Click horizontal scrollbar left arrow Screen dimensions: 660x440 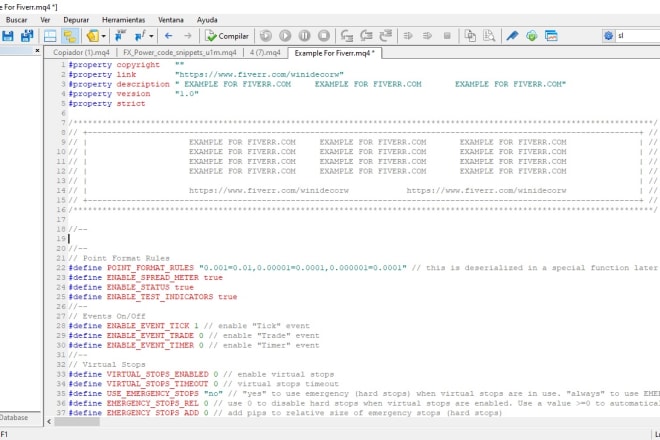(49, 421)
